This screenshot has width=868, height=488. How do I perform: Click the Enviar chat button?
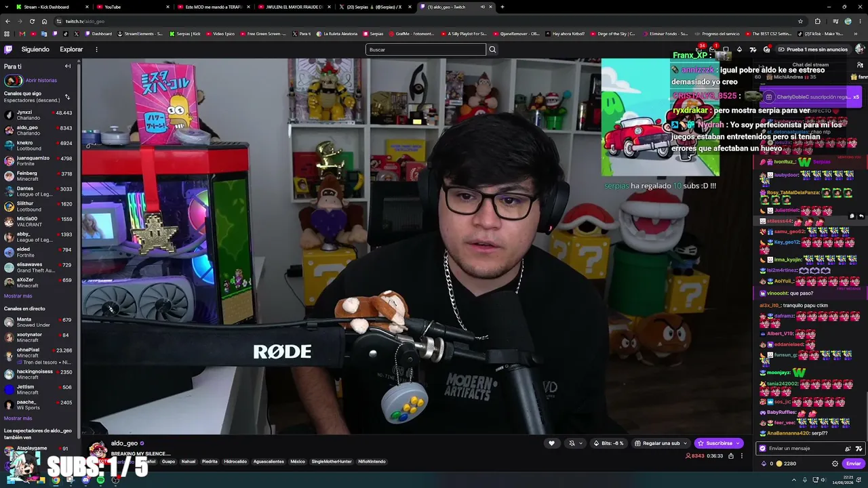[x=853, y=464]
